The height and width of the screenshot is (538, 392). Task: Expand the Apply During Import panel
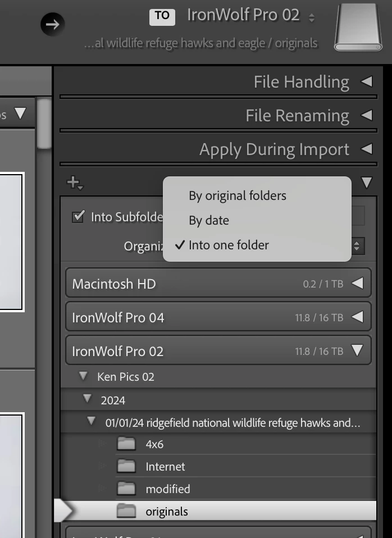(x=367, y=149)
